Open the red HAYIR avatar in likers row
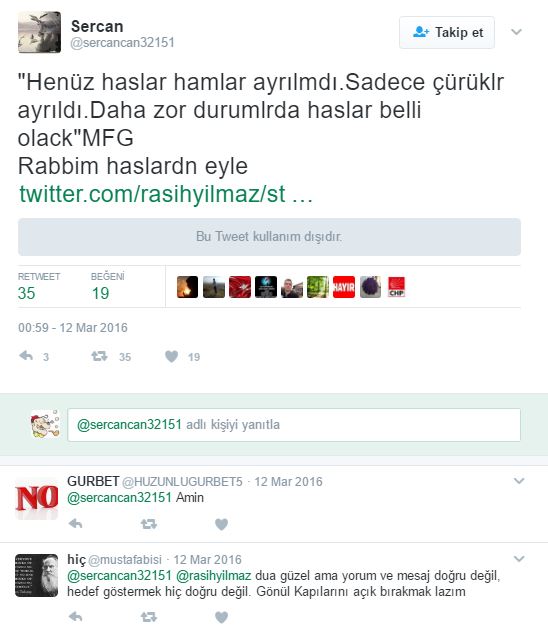This screenshot has height=635, width=548. (344, 287)
